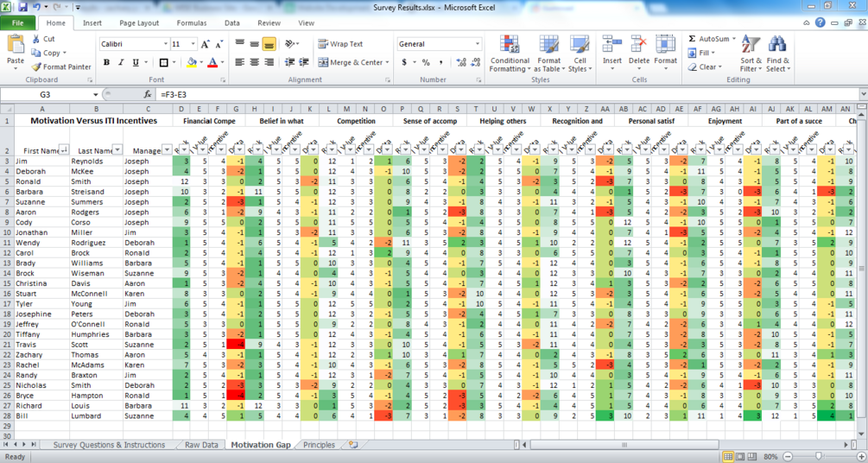
Task: Apply yellow Fill Color bucket
Action: pyautogui.click(x=192, y=62)
